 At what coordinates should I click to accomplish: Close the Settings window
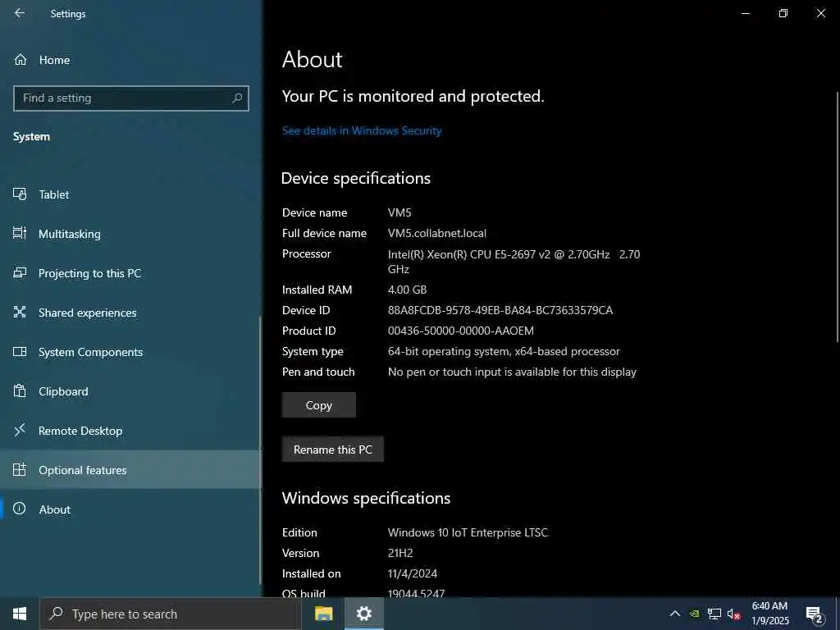tap(820, 13)
